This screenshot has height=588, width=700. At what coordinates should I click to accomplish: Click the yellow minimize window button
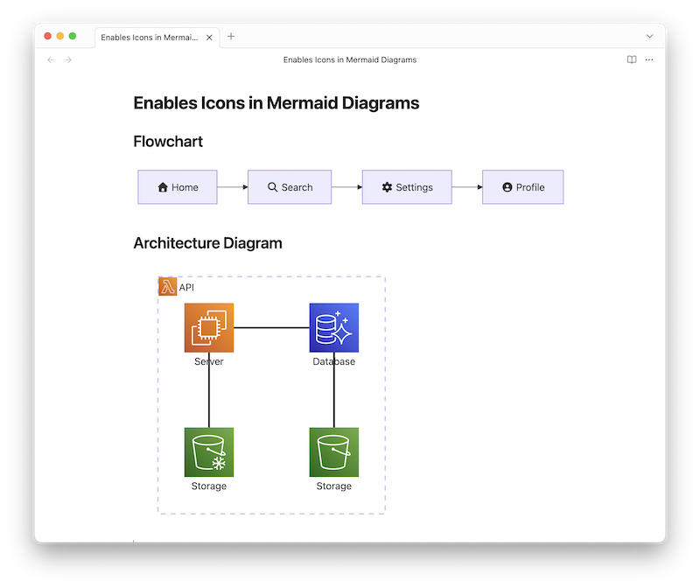click(x=60, y=36)
